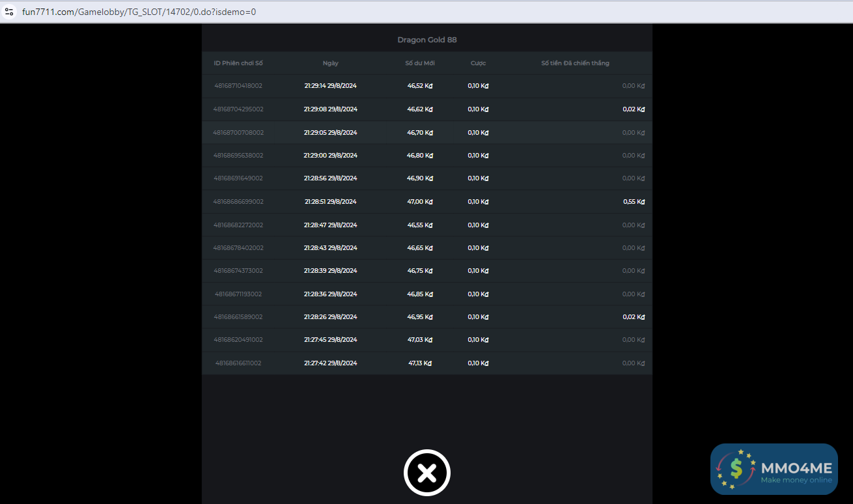853x504 pixels.
Task: Click timestamp 21:29:14 29/8/2024
Action: tap(330, 86)
